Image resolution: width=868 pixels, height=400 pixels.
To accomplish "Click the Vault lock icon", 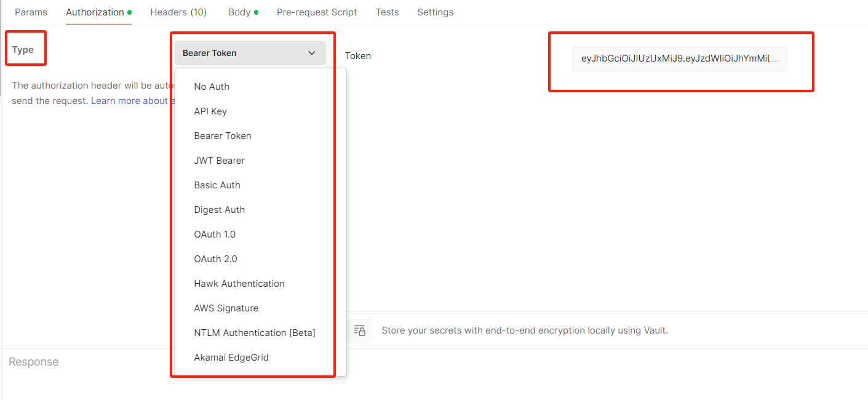I will (x=360, y=330).
